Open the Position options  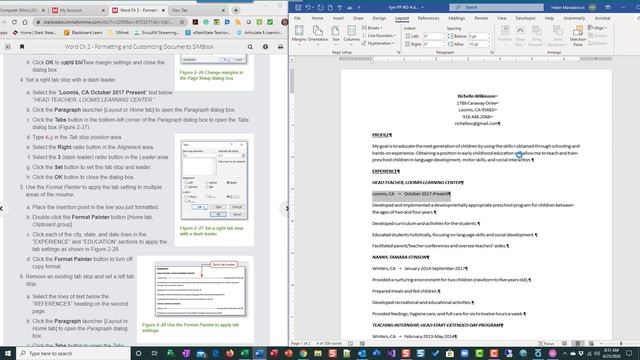[505, 36]
